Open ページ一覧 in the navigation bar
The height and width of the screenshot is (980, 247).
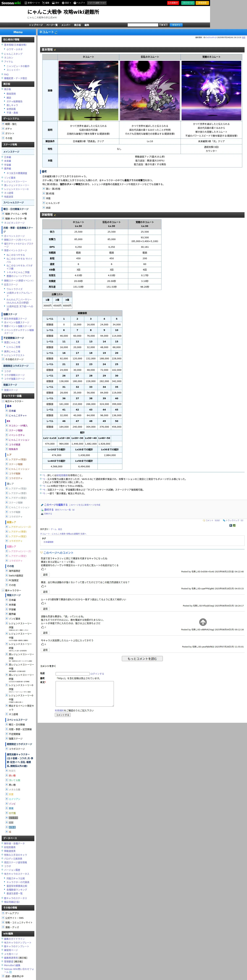pyautogui.click(x=52, y=25)
